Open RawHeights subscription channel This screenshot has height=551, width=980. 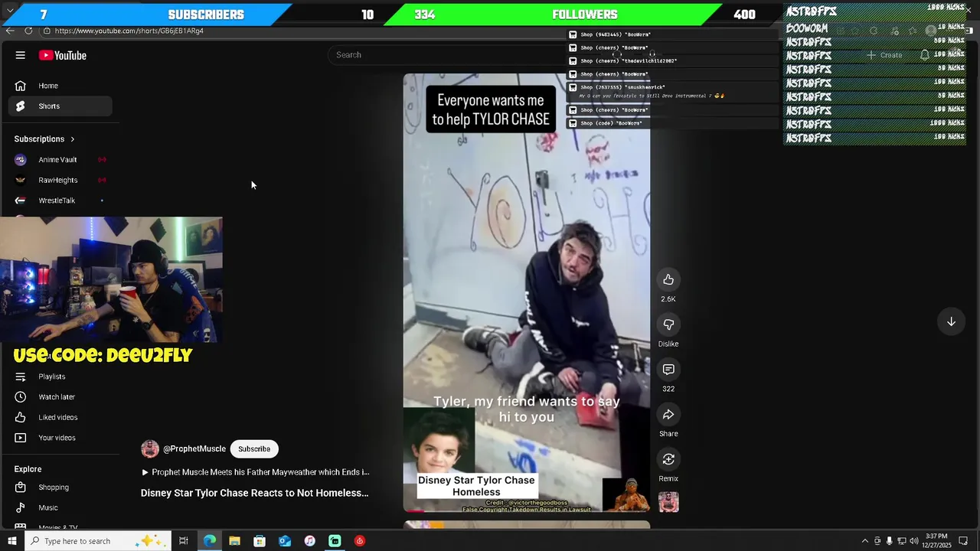(x=60, y=180)
